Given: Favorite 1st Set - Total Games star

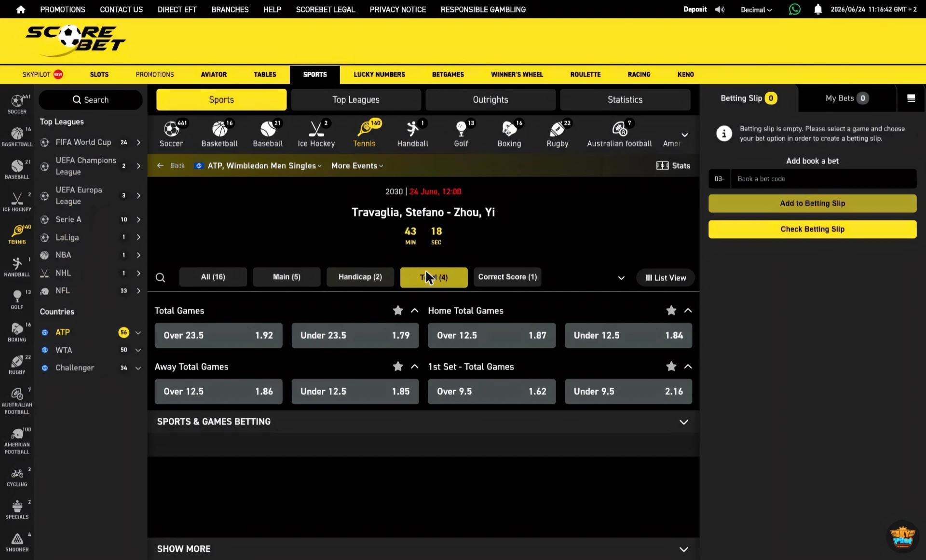Looking at the screenshot, I should pyautogui.click(x=671, y=367).
